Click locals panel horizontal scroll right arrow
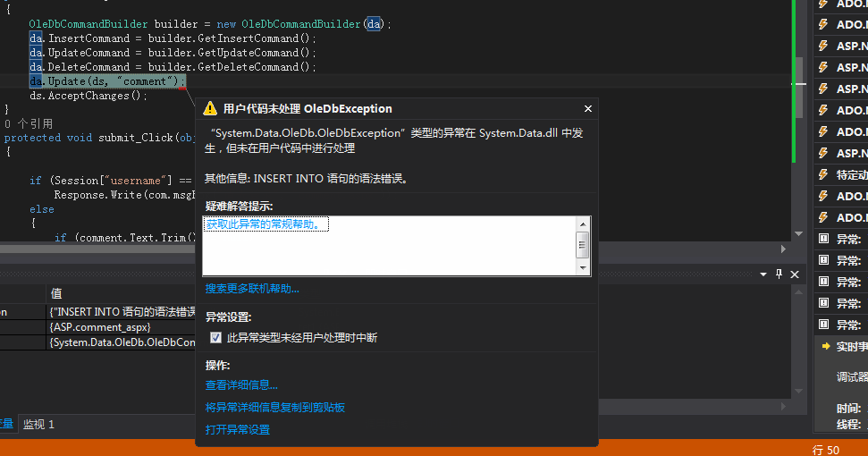The height and width of the screenshot is (456, 868). coord(783,406)
